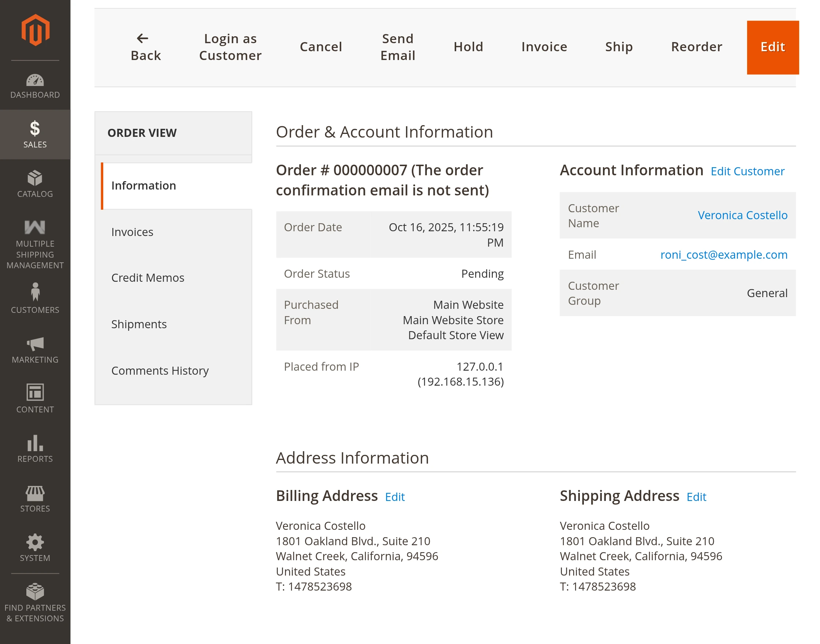Open the Dashboard sidebar icon
Image resolution: width=820 pixels, height=644 pixels.
click(x=35, y=80)
